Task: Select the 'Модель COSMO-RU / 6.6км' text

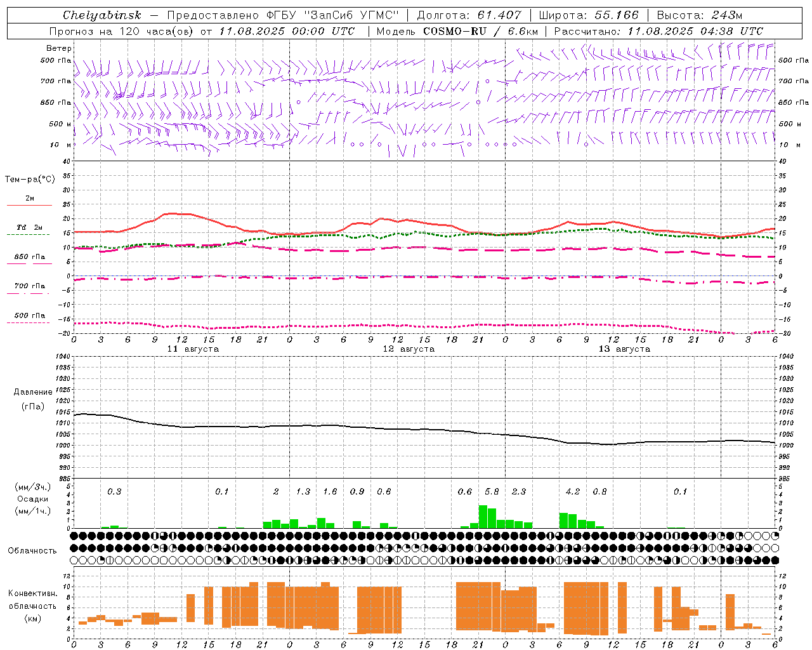Action: (457, 31)
